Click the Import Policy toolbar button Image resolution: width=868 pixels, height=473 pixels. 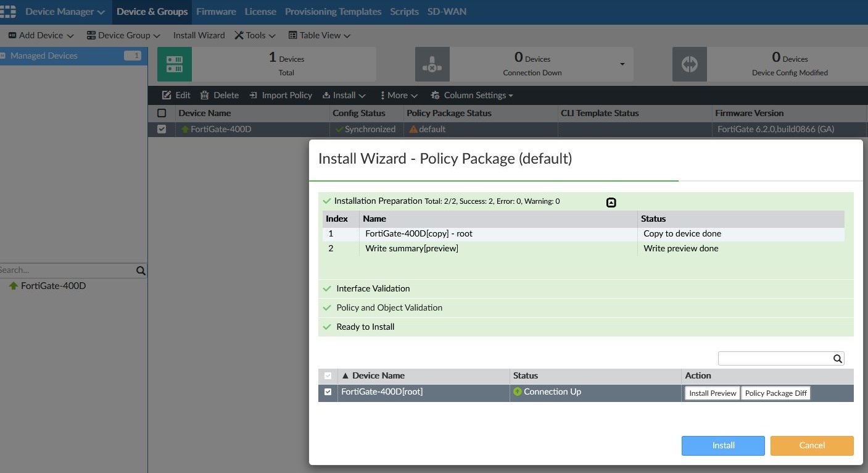coord(281,95)
